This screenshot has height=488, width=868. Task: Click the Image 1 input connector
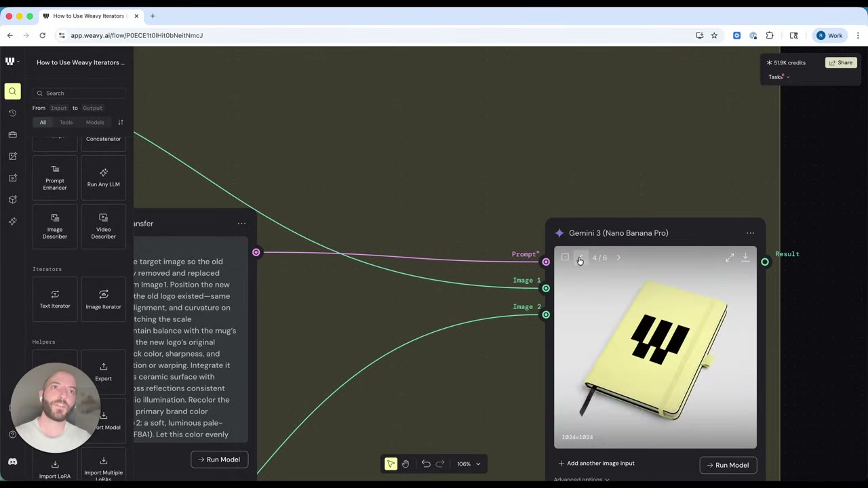click(546, 288)
